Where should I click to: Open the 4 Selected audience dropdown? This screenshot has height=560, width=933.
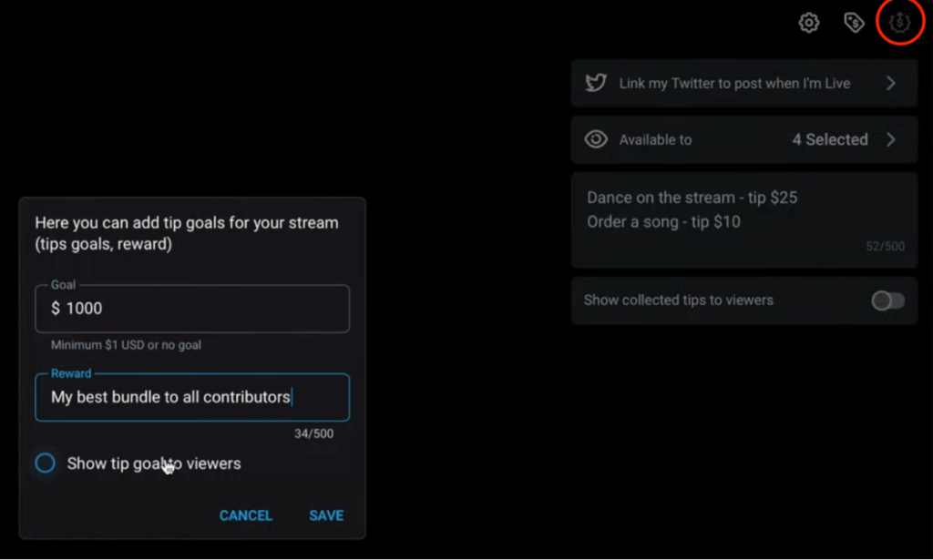[829, 139]
